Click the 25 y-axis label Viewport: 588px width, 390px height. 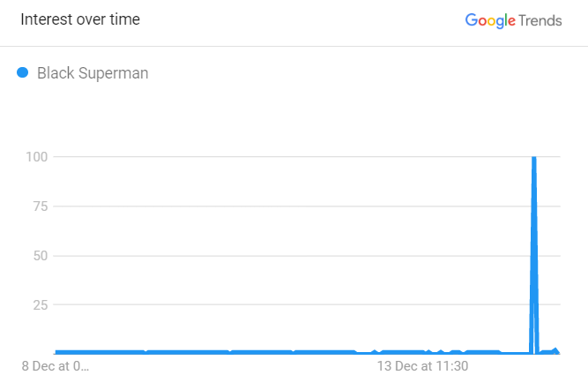[x=41, y=304]
